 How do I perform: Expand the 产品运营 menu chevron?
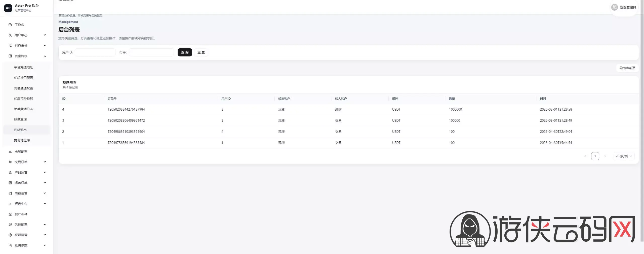tap(45, 172)
